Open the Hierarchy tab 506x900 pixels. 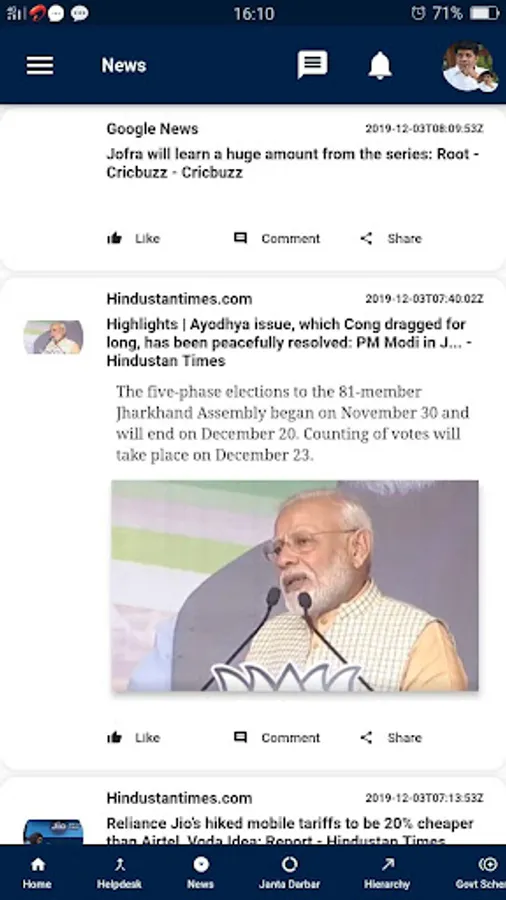point(387,873)
